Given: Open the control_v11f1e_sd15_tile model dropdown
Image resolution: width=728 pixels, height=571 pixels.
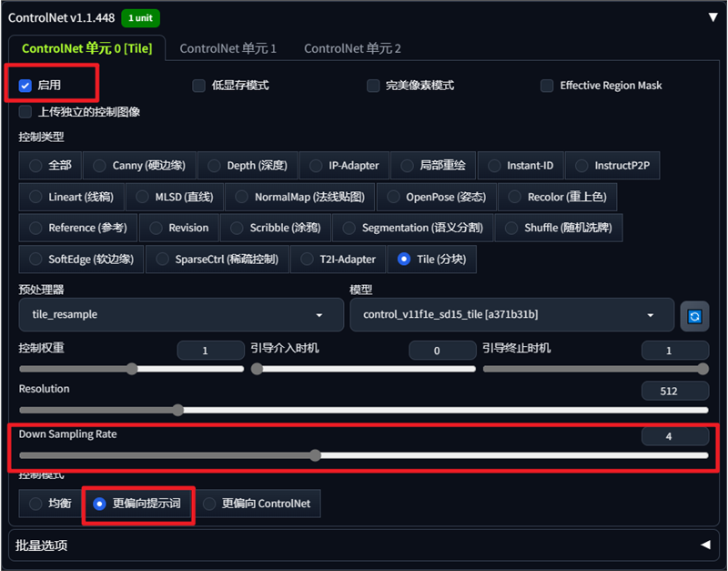Looking at the screenshot, I should click(510, 316).
